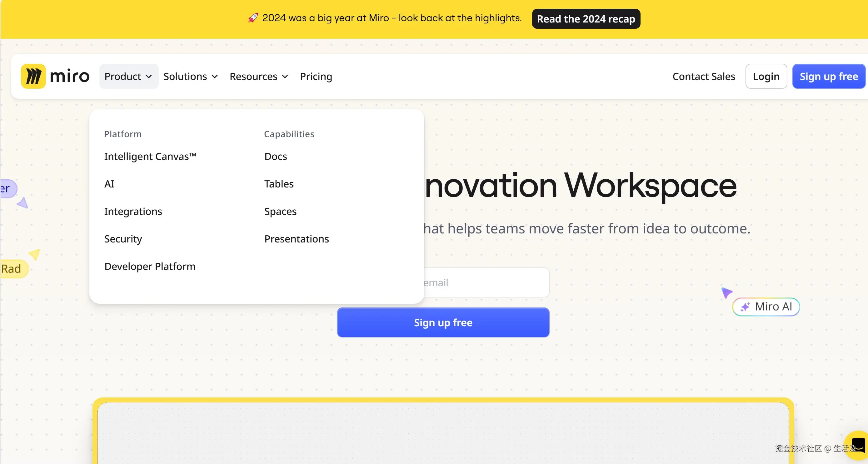Select Presentations under Capabilities
868x464 pixels.
296,239
